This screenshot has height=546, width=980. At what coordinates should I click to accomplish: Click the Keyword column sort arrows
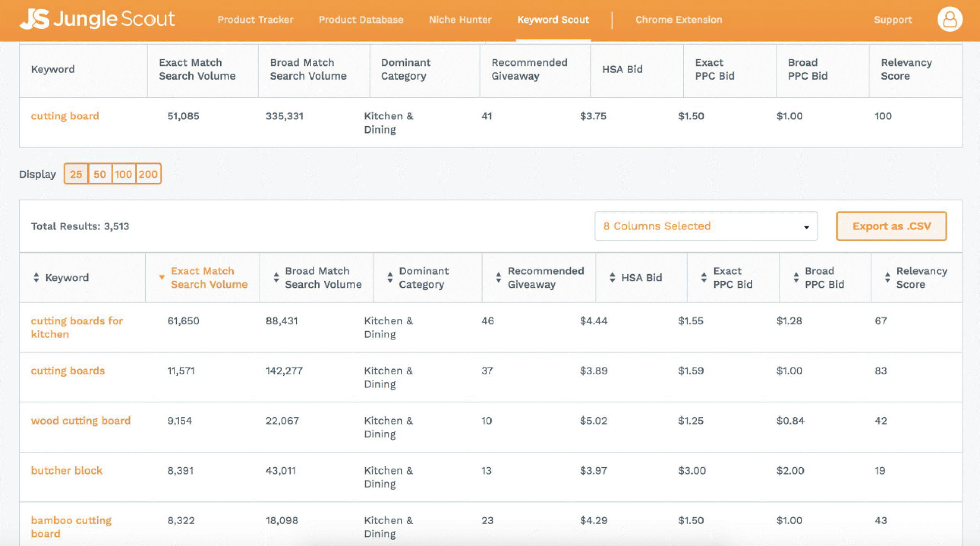tap(36, 277)
